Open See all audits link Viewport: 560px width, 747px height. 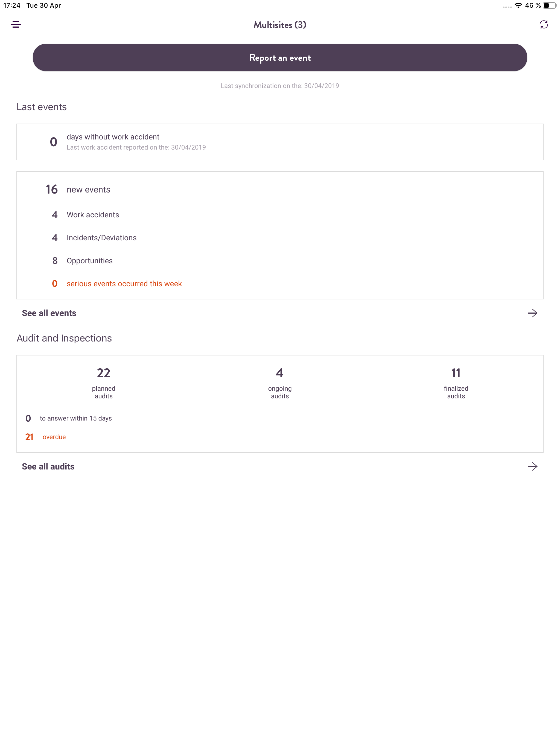click(x=48, y=466)
